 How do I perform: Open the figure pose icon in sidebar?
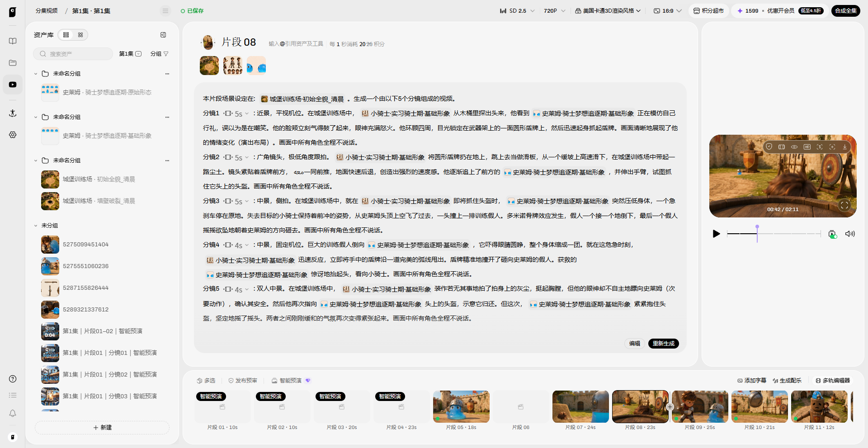click(x=13, y=113)
